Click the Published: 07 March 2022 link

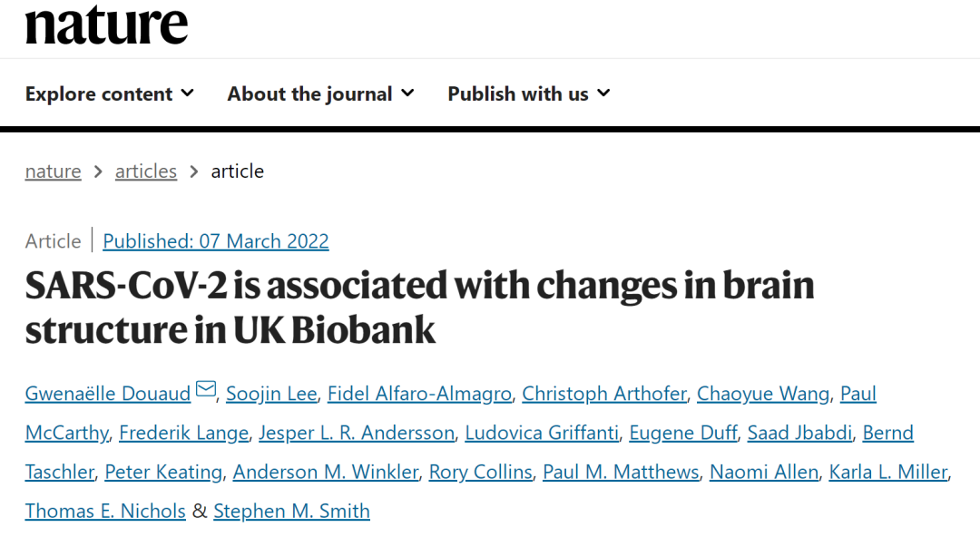click(215, 241)
